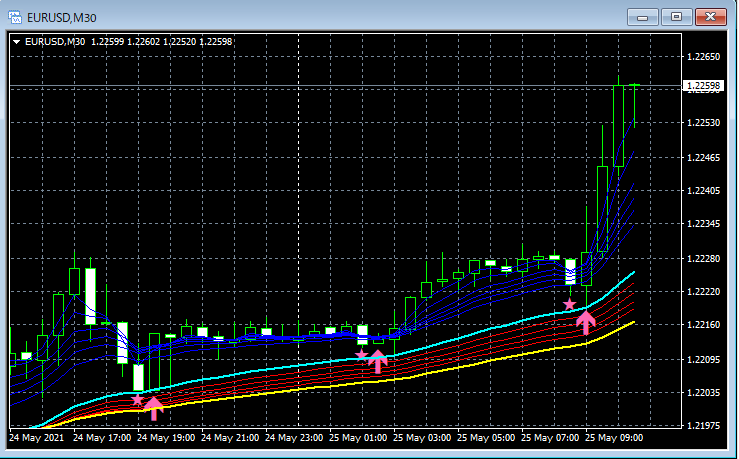Click the 25 May 01:00 time label

pos(358,438)
